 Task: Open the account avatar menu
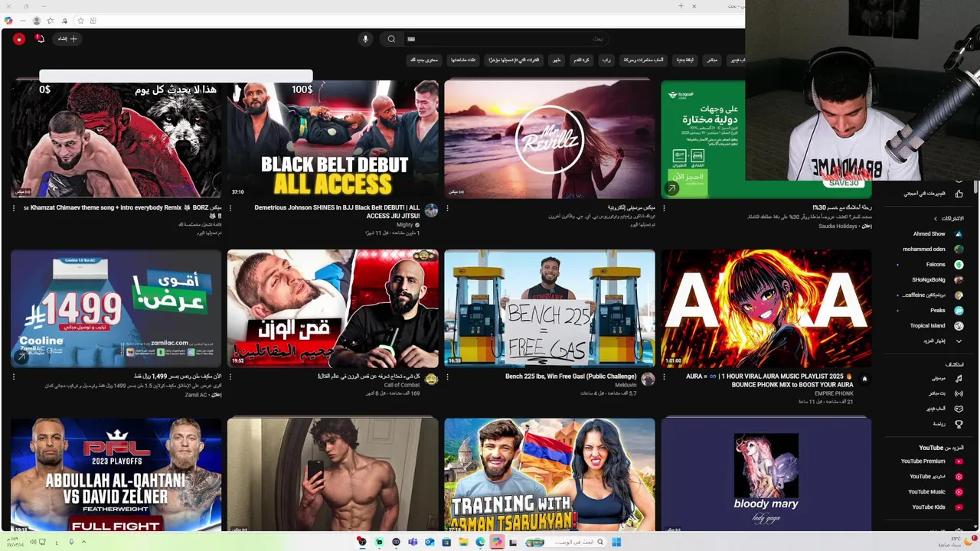pyautogui.click(x=18, y=38)
